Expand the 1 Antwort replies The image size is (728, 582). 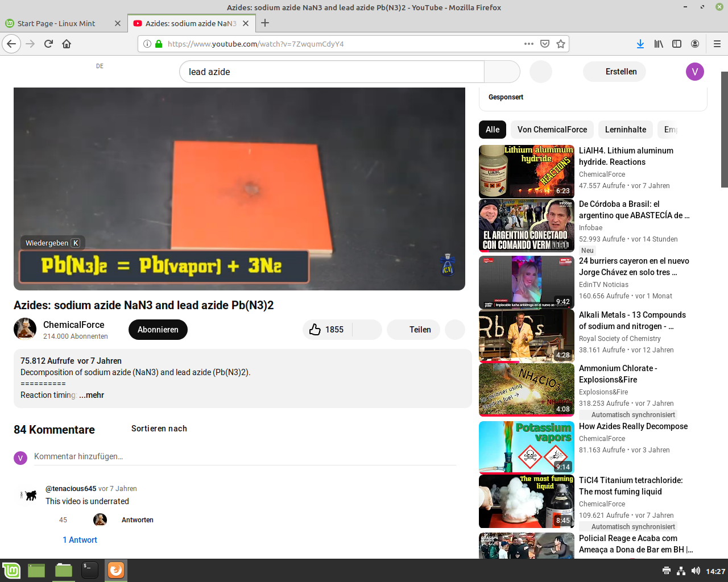click(x=80, y=540)
